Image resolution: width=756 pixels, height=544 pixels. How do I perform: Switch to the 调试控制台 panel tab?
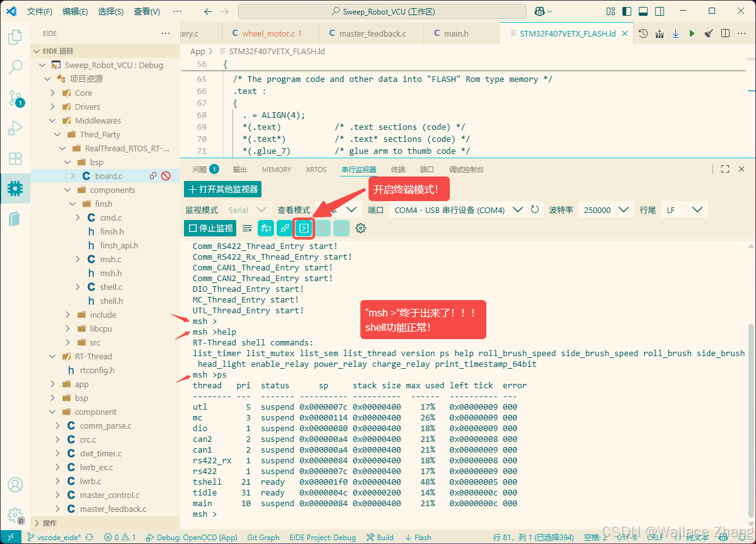pos(466,169)
